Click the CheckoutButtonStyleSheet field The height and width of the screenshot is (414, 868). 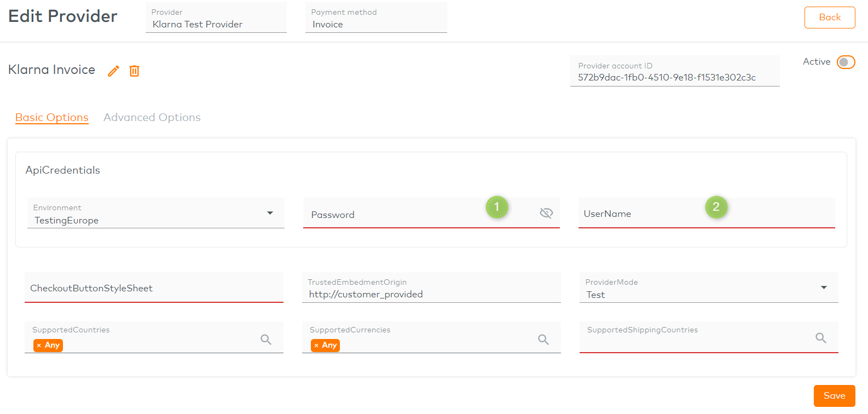pyautogui.click(x=154, y=287)
